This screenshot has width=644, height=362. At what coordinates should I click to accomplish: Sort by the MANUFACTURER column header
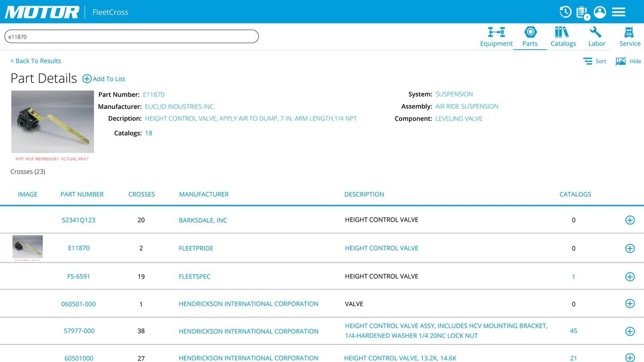[x=204, y=194]
